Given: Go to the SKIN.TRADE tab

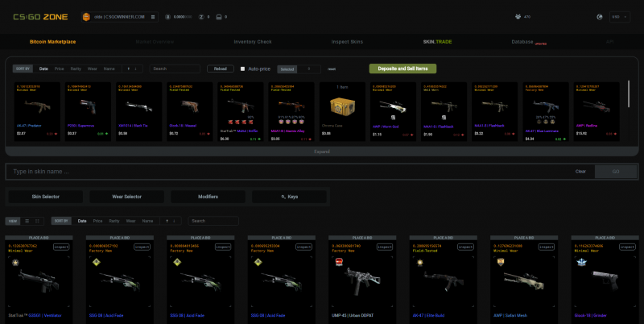Looking at the screenshot, I should (437, 42).
